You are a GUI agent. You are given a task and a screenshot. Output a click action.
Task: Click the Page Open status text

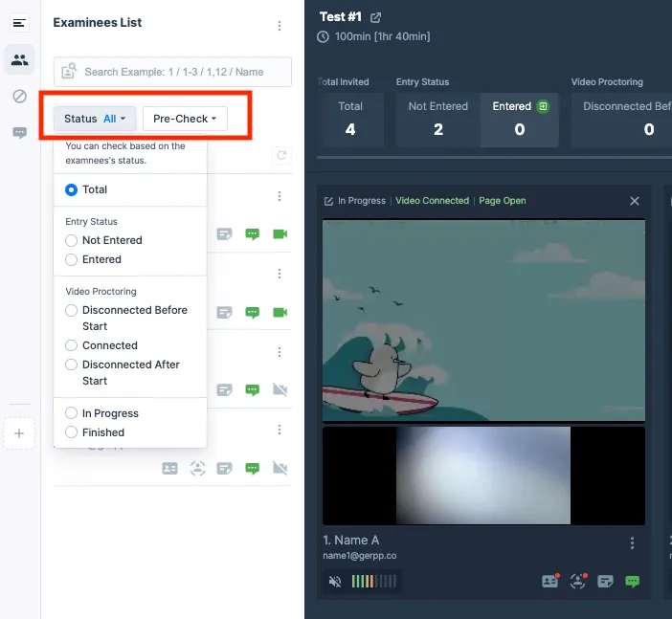(x=503, y=201)
